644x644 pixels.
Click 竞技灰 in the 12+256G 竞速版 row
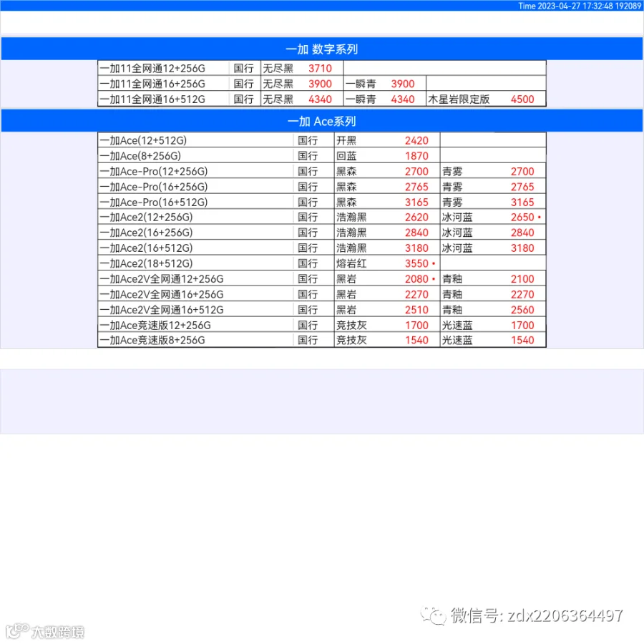click(x=351, y=326)
